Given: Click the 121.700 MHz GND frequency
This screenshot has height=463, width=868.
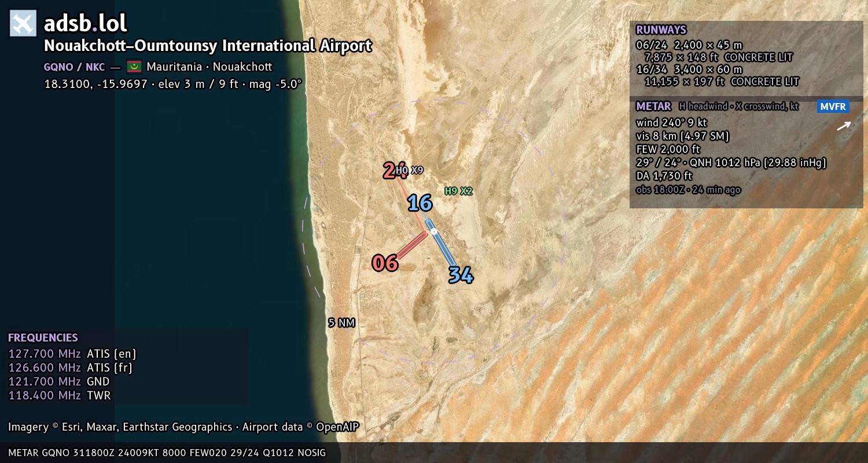Looking at the screenshot, I should click(58, 381).
